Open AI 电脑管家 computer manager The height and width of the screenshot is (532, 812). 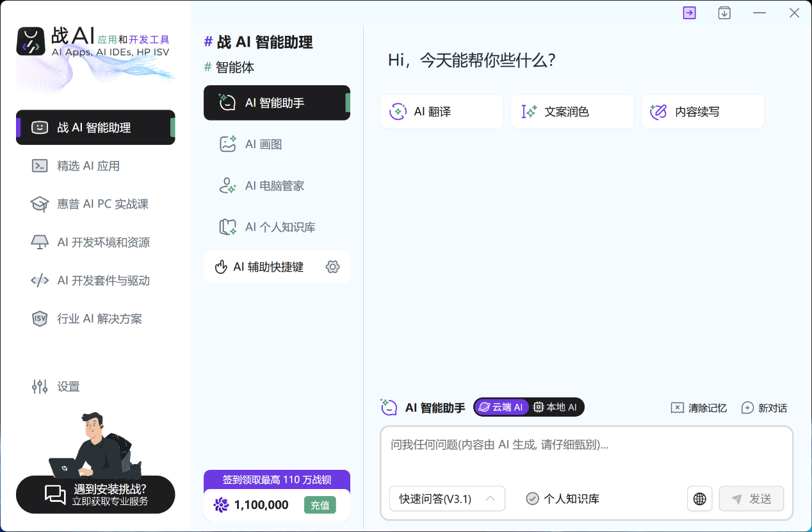274,185
